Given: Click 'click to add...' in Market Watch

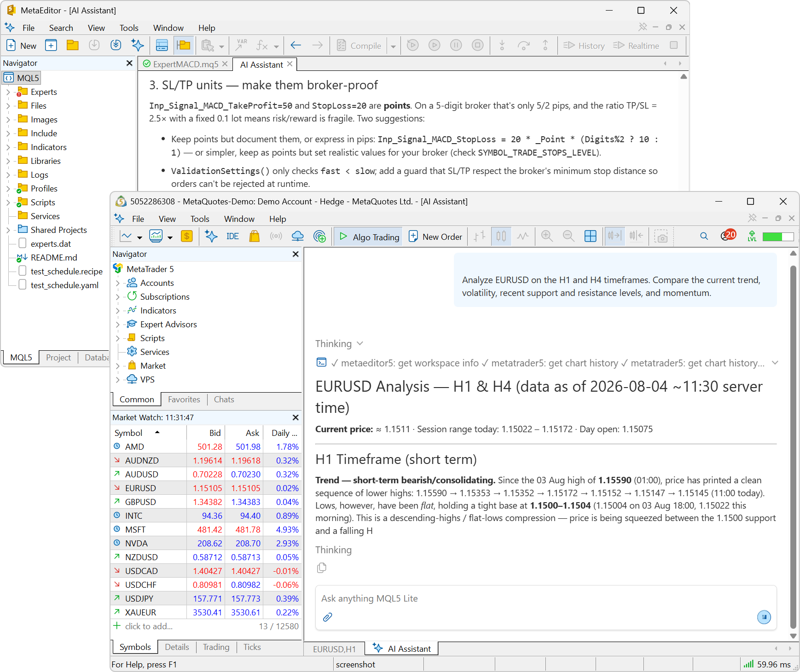Looking at the screenshot, I should coord(149,626).
